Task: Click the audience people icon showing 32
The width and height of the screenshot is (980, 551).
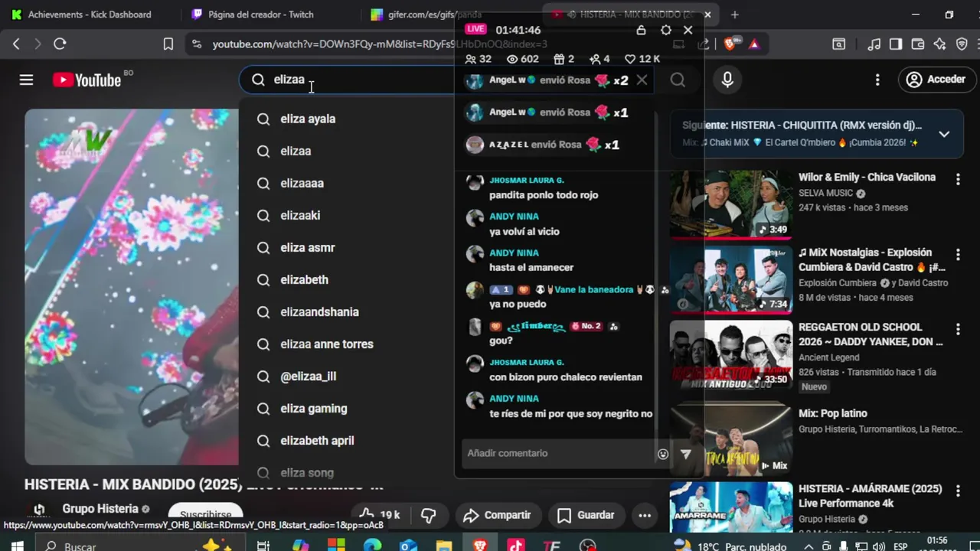Action: pyautogui.click(x=470, y=59)
